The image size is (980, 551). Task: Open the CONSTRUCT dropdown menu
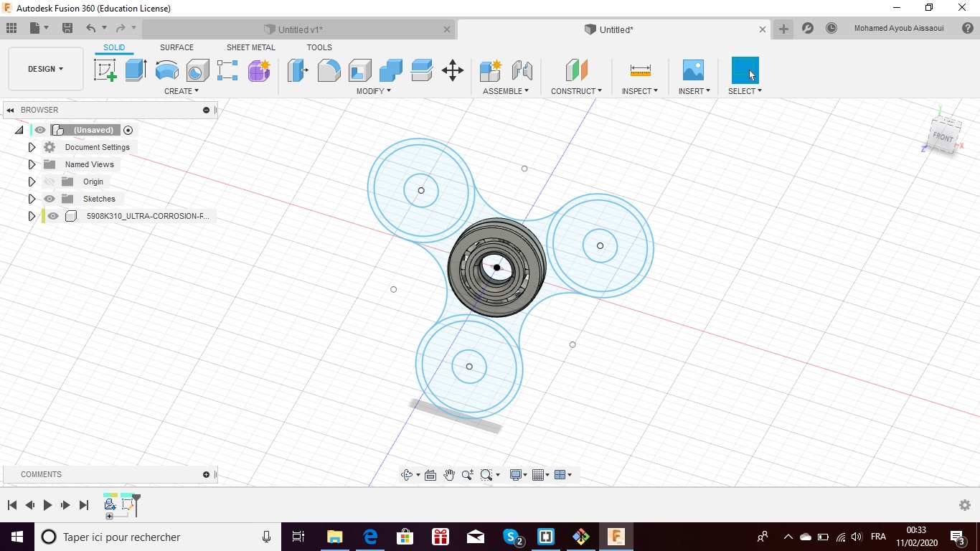point(576,91)
